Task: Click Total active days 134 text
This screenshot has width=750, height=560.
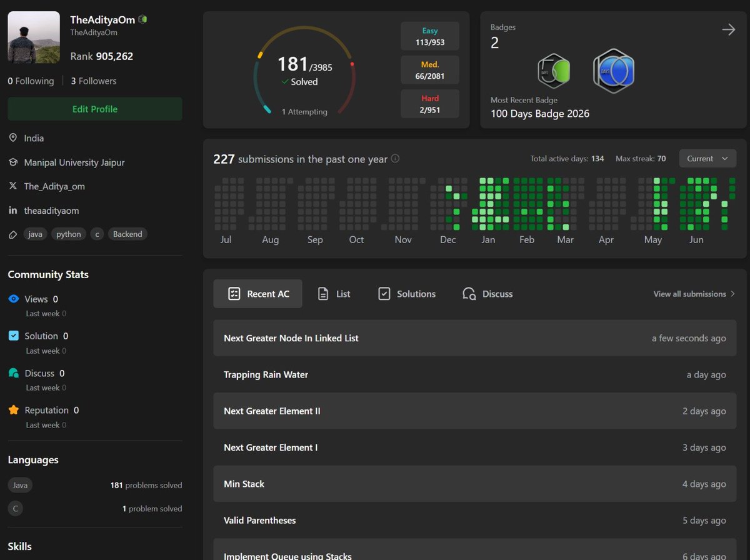Action: coord(567,159)
